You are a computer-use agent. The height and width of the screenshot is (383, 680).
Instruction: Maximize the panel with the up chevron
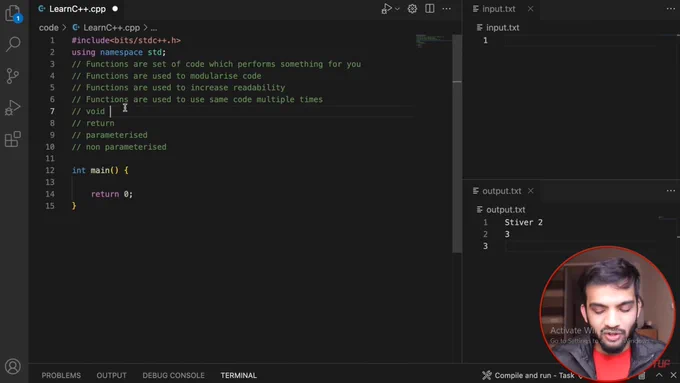(x=659, y=375)
